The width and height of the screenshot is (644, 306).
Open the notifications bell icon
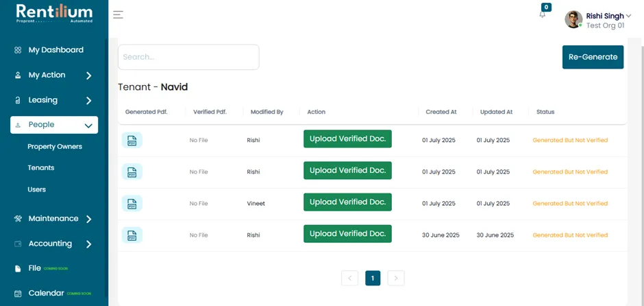(x=543, y=14)
